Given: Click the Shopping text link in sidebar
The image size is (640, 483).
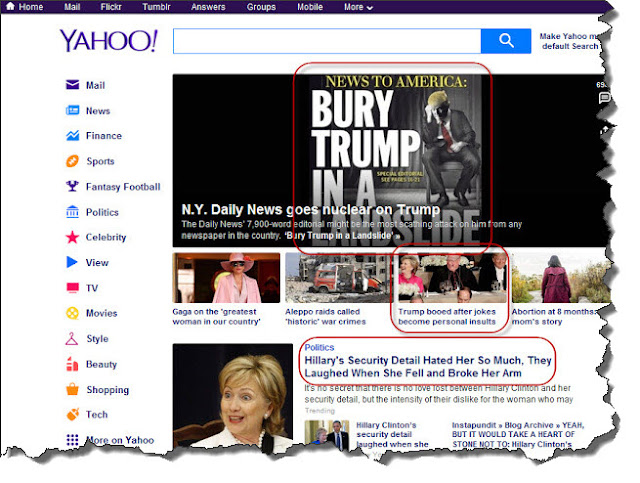Looking at the screenshot, I should pyautogui.click(x=107, y=390).
